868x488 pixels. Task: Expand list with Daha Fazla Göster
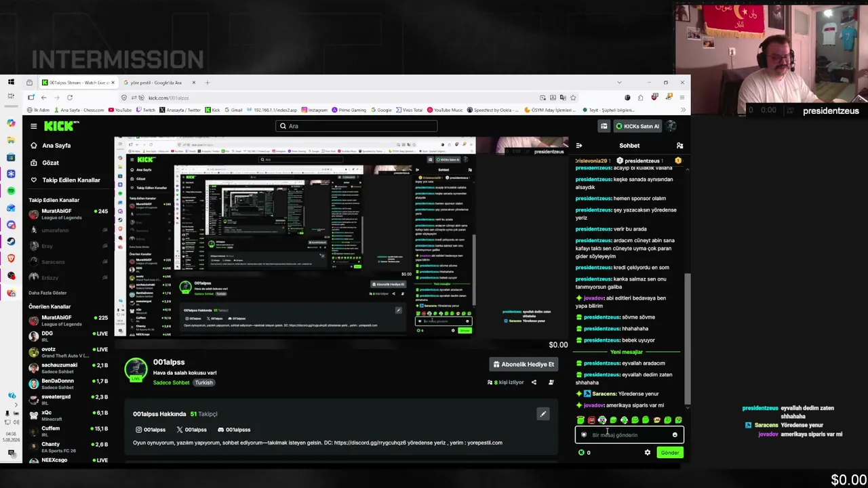[47, 293]
